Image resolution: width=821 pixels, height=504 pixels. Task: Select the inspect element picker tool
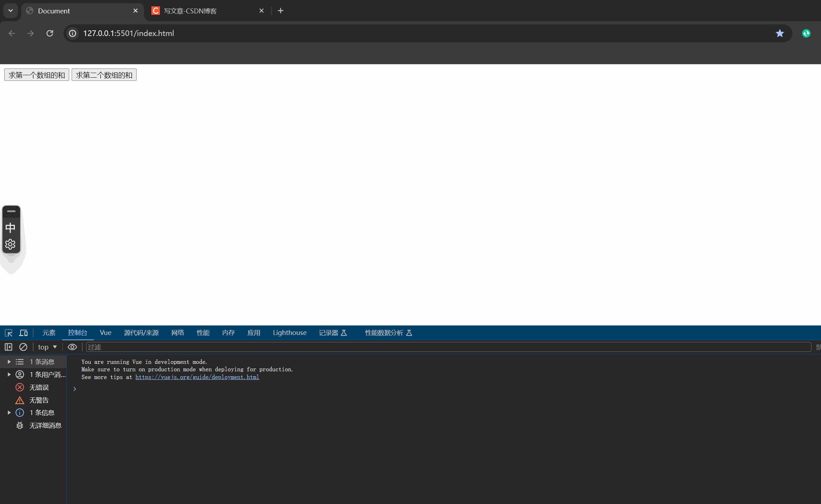(x=8, y=332)
